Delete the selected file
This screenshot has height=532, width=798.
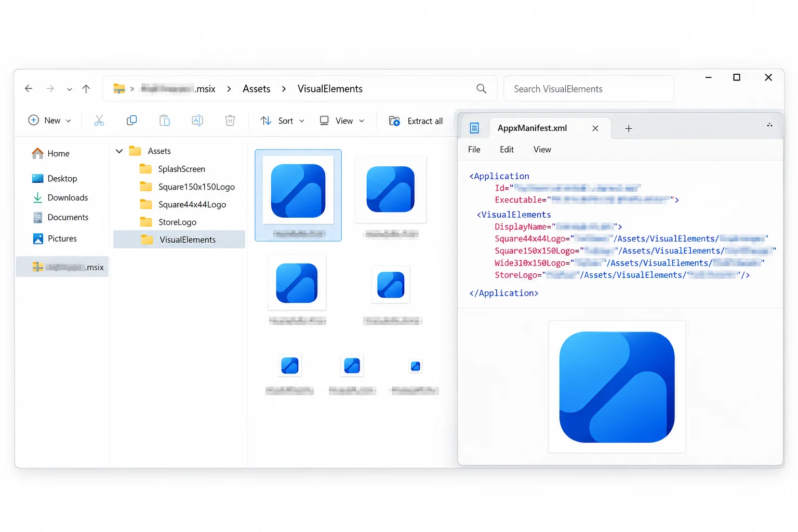click(230, 121)
